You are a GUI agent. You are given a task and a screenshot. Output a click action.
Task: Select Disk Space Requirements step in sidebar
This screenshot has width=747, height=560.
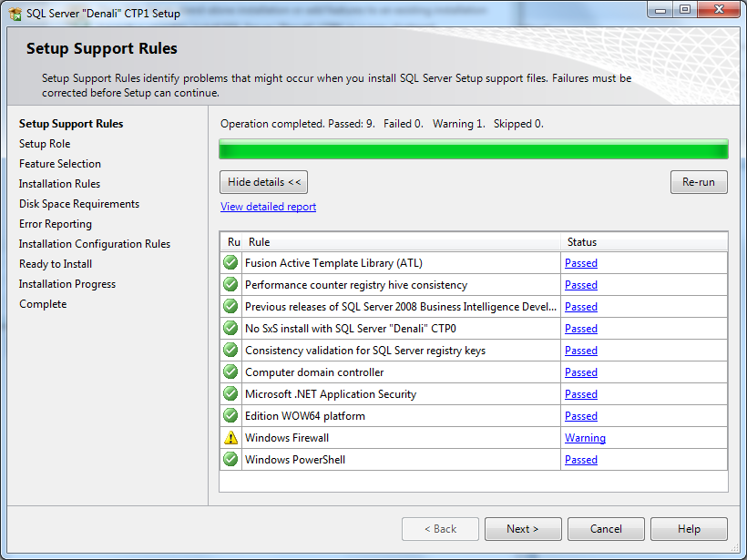click(79, 204)
